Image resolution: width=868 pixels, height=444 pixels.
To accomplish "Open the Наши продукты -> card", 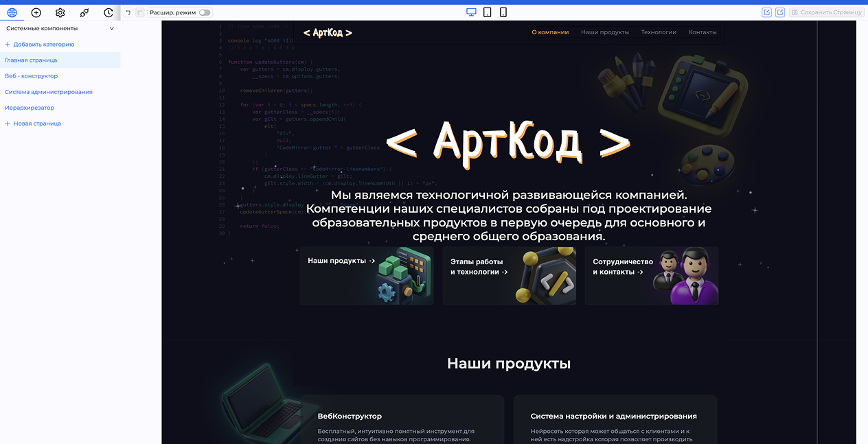I will tap(367, 276).
